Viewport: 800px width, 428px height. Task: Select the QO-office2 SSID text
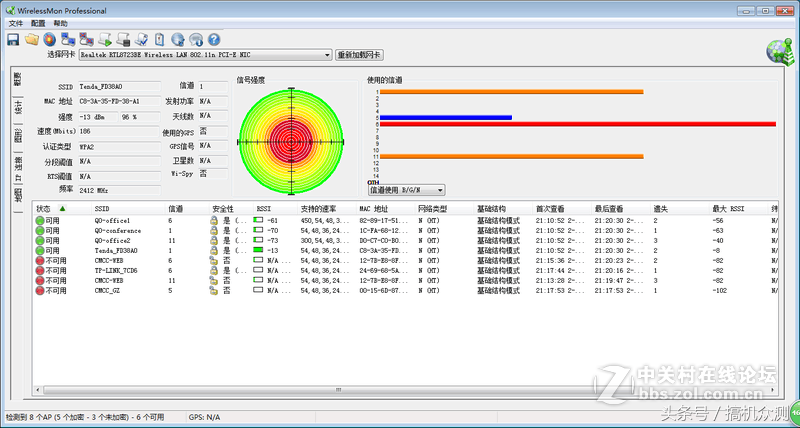pyautogui.click(x=112, y=240)
